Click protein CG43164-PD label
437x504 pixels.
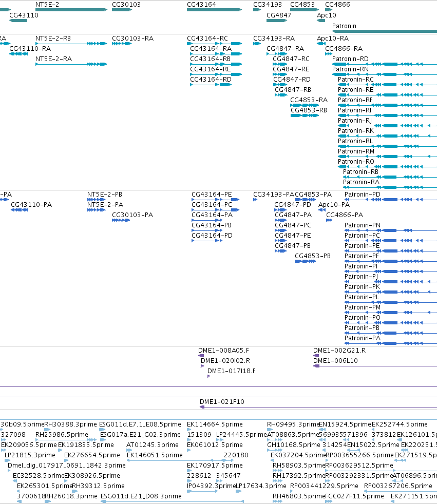(x=212, y=236)
